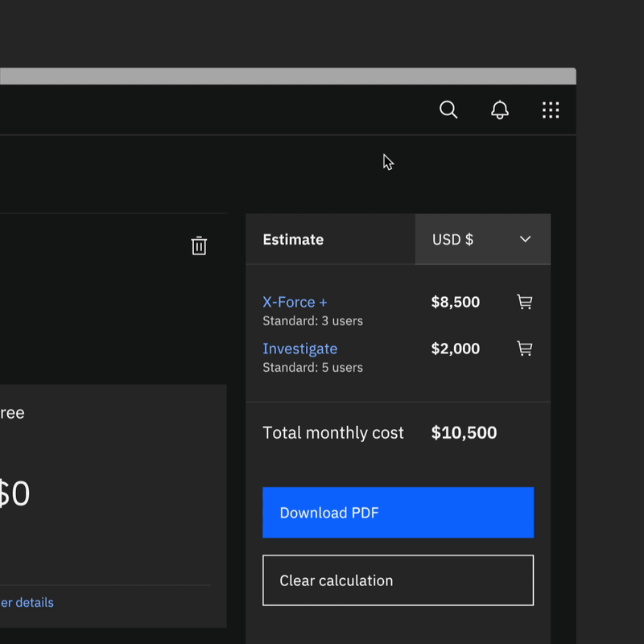This screenshot has width=644, height=644.
Task: Select the $2,000 price for Investigate
Action: (455, 349)
